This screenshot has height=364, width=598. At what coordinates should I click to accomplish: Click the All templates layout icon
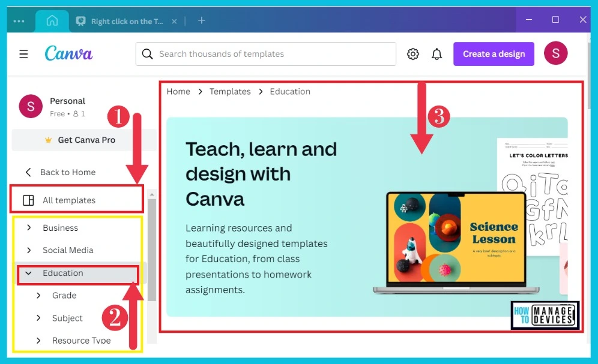29,200
